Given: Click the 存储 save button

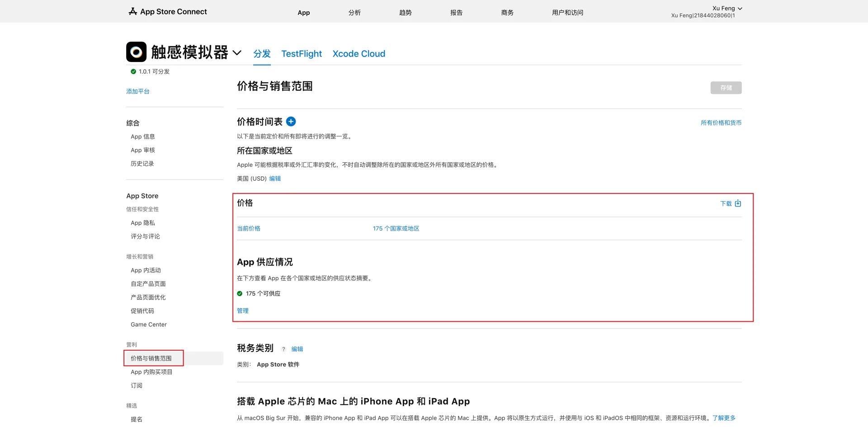Looking at the screenshot, I should [x=726, y=88].
